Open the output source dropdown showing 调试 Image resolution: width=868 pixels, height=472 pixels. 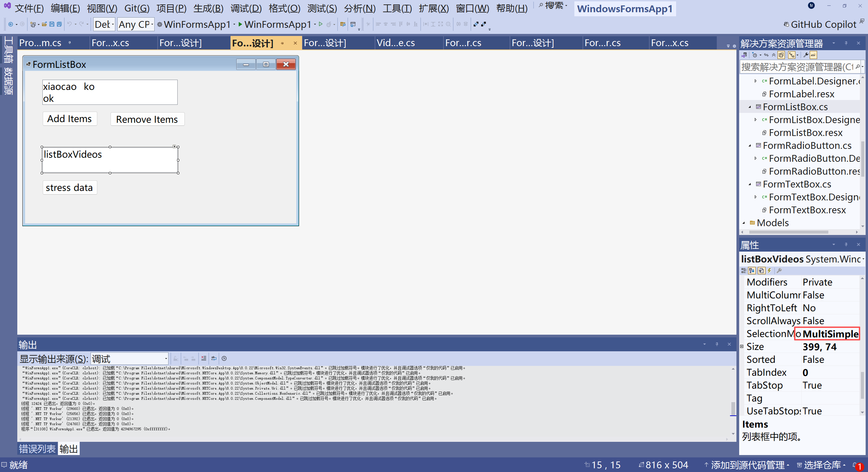[x=130, y=358]
